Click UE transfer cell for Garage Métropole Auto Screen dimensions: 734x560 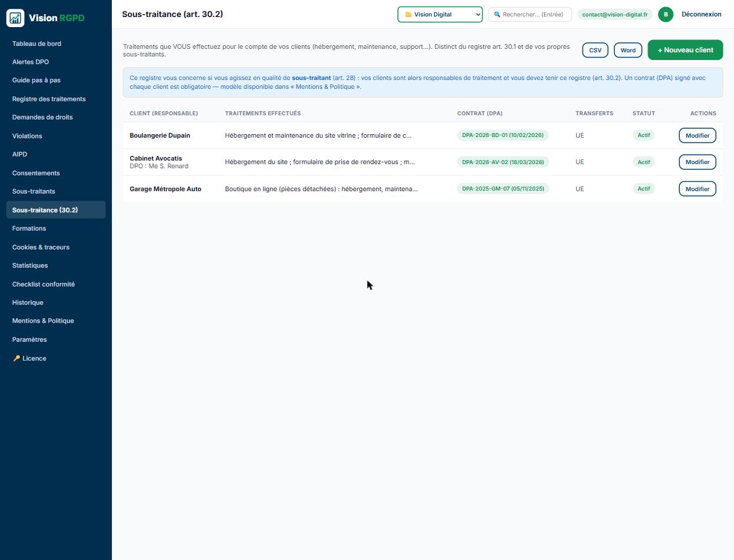[580, 189]
